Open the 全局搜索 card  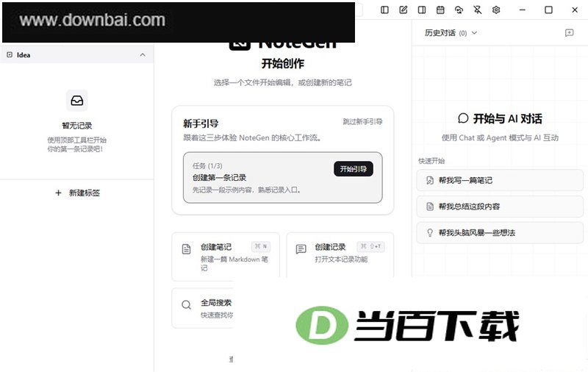(203, 308)
